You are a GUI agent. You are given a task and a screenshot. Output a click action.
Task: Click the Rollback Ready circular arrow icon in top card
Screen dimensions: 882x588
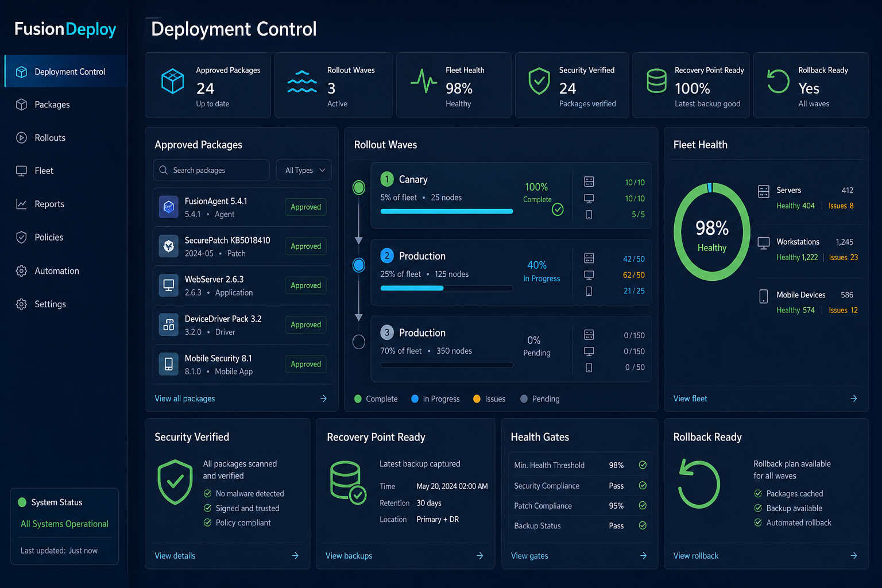pos(778,81)
